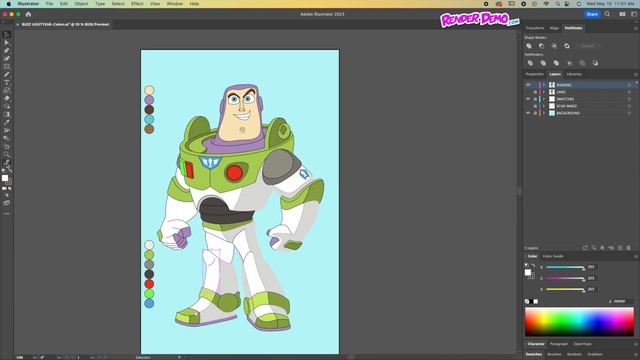Click the Exclude shape mode icon
Image resolution: width=640 pixels, height=360 pixels.
pyautogui.click(x=567, y=46)
